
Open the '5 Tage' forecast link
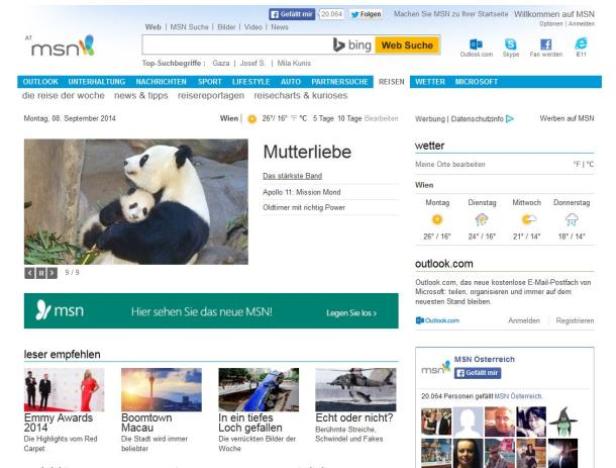pyautogui.click(x=323, y=118)
